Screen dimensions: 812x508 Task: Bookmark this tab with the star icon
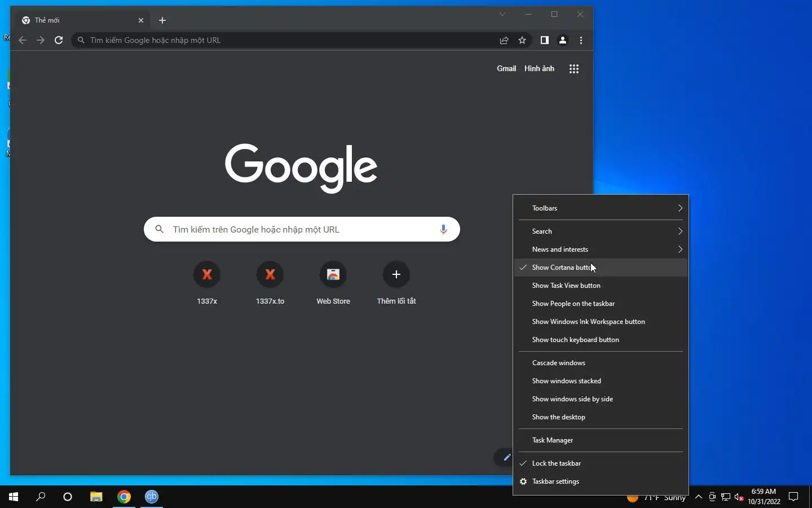tap(522, 40)
